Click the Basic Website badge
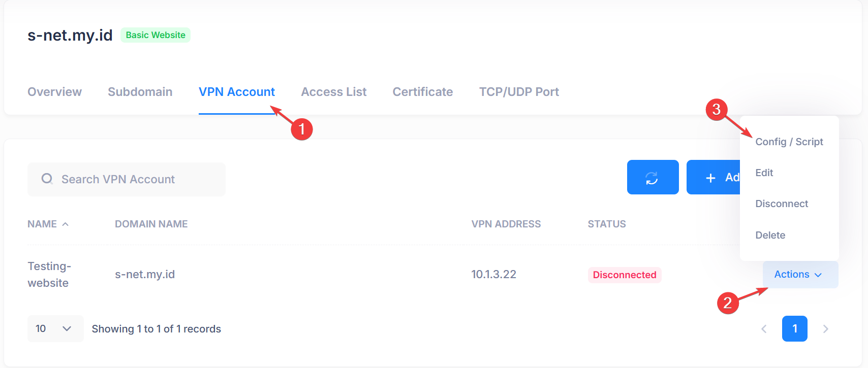The width and height of the screenshot is (868, 368). tap(156, 35)
